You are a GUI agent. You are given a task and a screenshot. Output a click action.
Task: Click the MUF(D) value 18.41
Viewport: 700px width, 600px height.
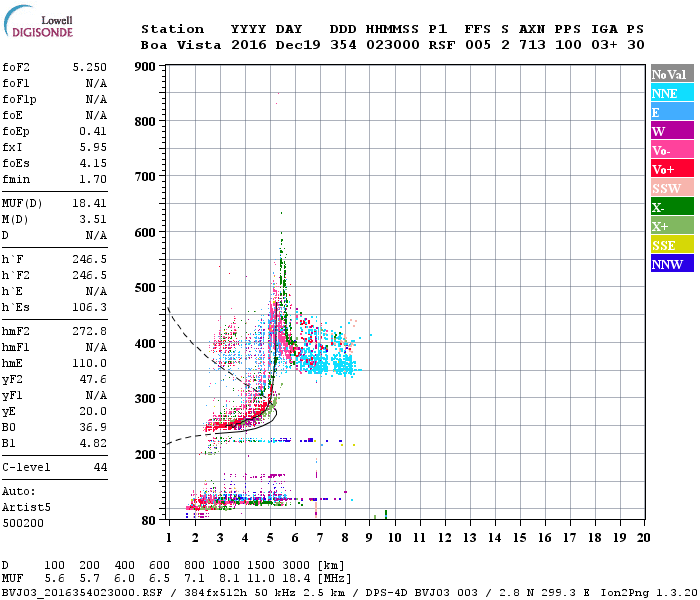(89, 204)
